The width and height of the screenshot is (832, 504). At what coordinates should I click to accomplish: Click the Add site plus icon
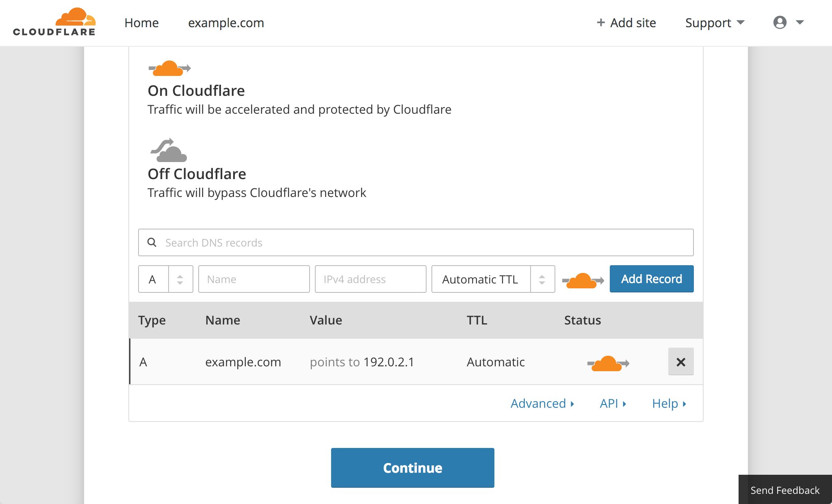[600, 22]
